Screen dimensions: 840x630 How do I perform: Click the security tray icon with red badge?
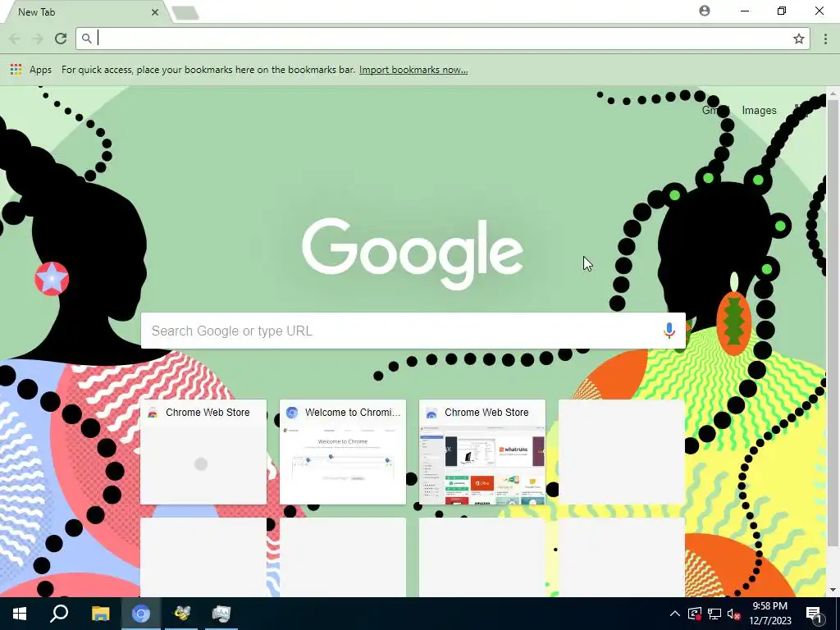tap(695, 614)
